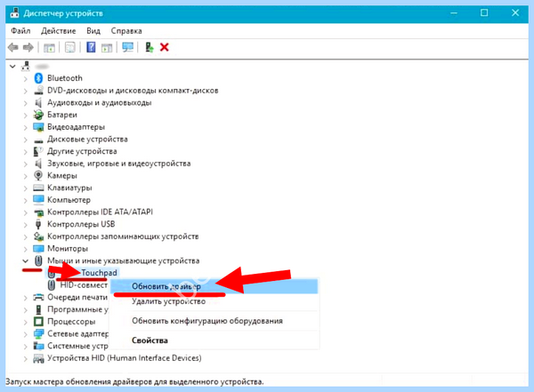Choose Обновить конфигурацию оборудования
This screenshot has width=534, height=392.
click(x=214, y=321)
